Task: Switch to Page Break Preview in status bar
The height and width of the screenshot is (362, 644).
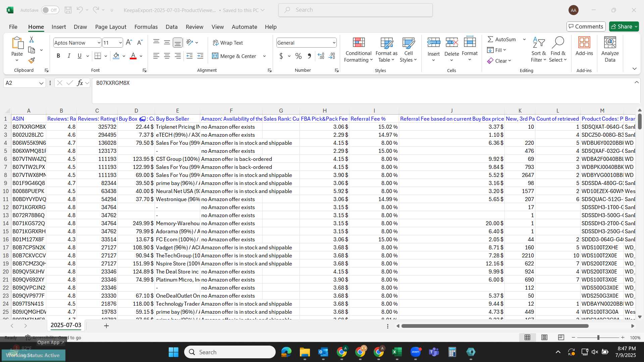Action: click(x=561, y=338)
